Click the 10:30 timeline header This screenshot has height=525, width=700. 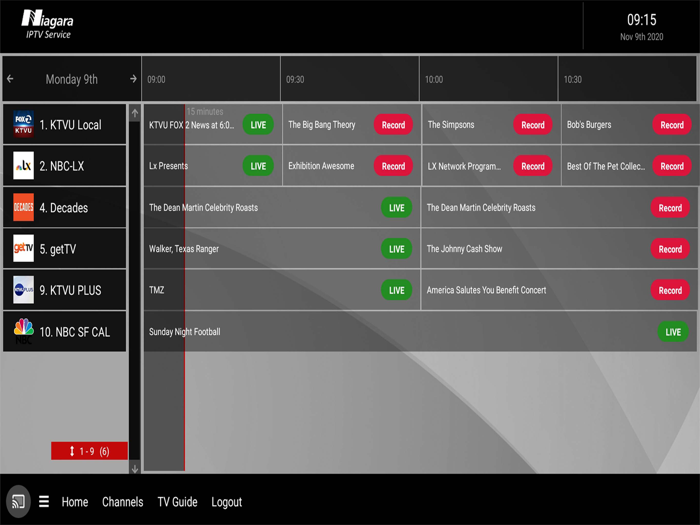pos(627,79)
